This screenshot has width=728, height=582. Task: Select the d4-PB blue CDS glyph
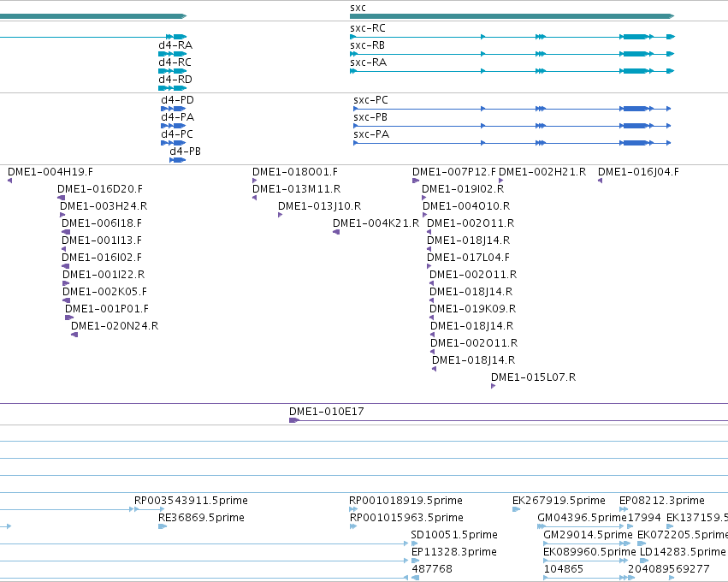[x=178, y=160]
